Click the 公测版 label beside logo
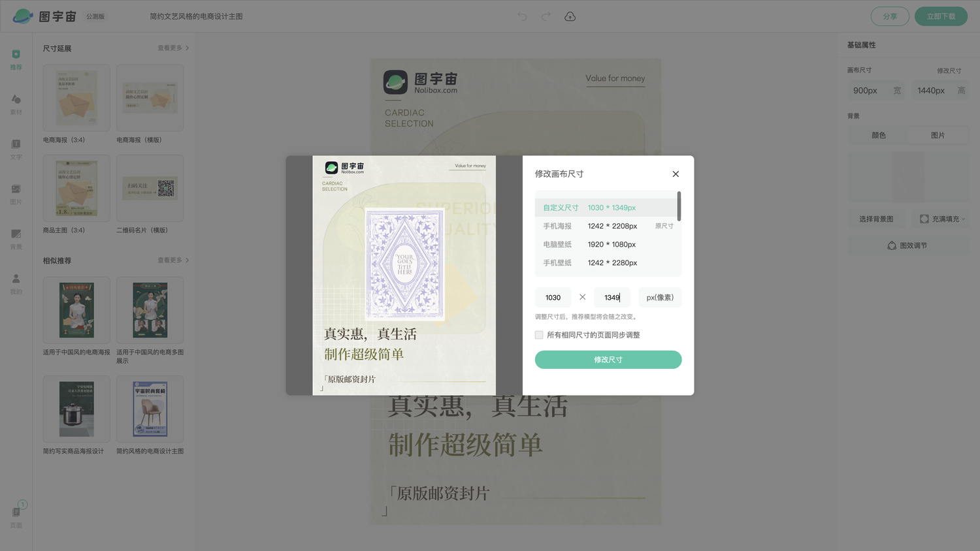Image resolution: width=980 pixels, height=551 pixels. (x=95, y=16)
